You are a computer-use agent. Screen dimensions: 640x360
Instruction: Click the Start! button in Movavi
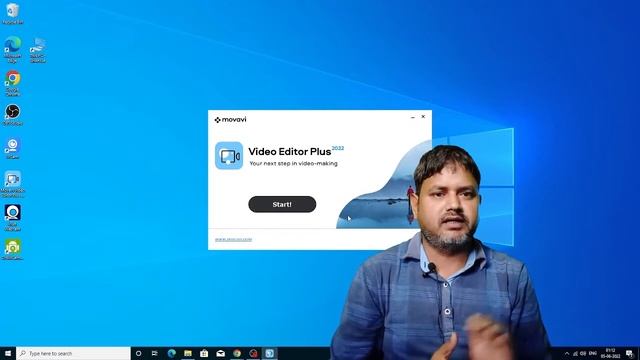(x=282, y=204)
